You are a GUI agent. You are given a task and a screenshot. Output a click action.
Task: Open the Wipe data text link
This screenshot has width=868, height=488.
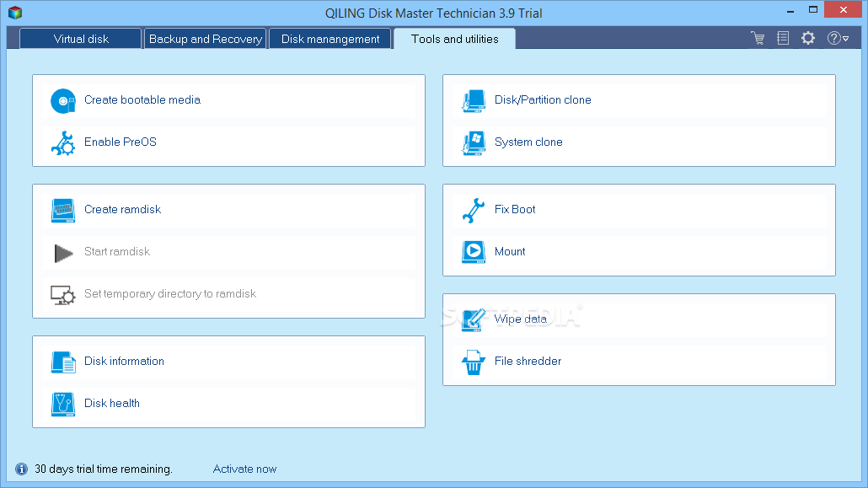pos(520,319)
